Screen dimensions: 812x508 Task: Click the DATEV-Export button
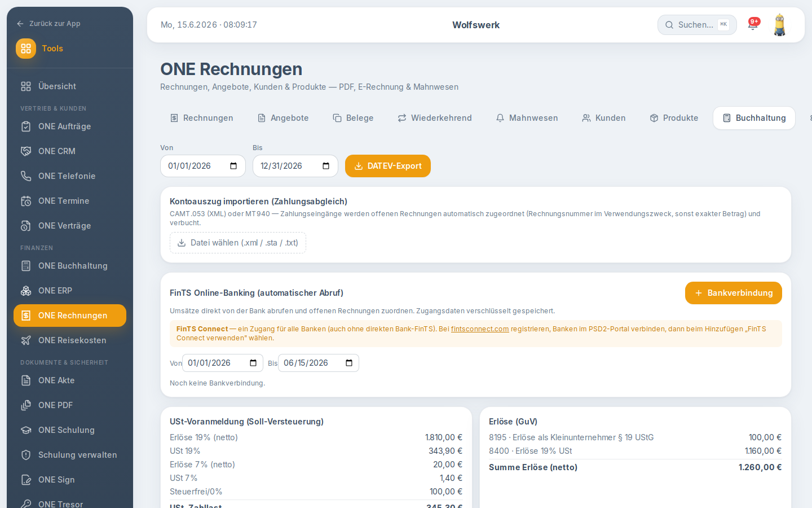click(388, 166)
